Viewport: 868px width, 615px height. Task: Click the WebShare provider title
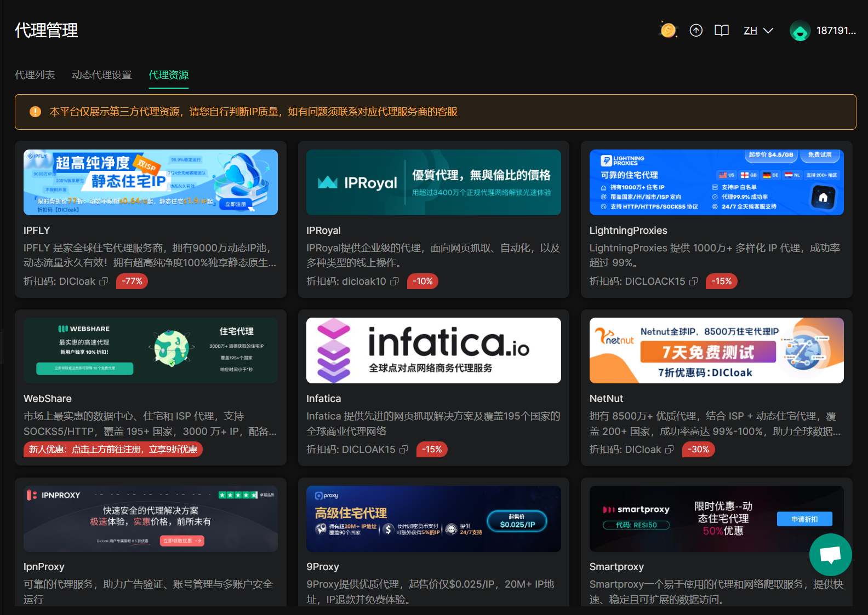click(48, 399)
